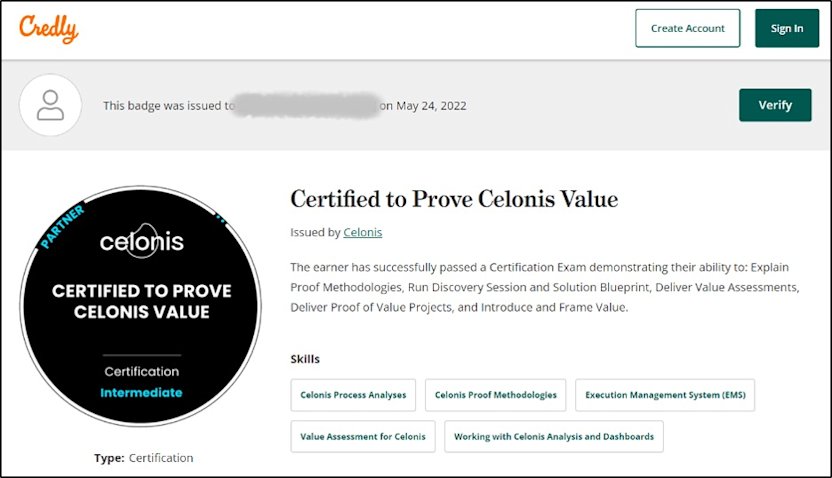The height and width of the screenshot is (478, 832).
Task: Click the badge description paragraph
Action: pyautogui.click(x=544, y=287)
